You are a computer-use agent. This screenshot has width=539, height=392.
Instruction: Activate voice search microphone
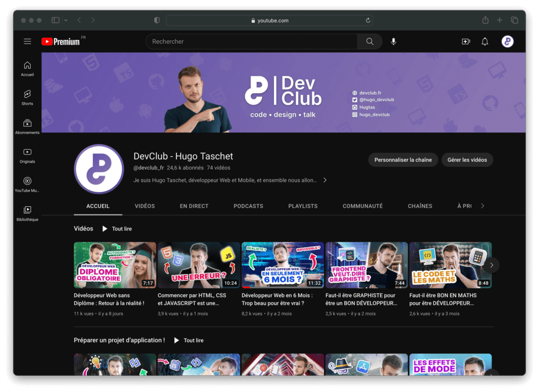tap(393, 41)
